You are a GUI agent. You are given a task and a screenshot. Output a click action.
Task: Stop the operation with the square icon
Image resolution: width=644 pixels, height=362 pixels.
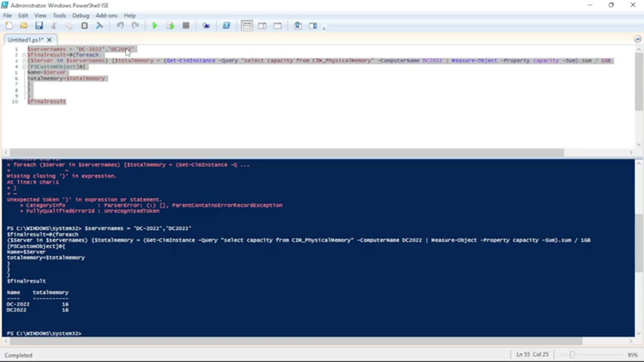pyautogui.click(x=186, y=26)
